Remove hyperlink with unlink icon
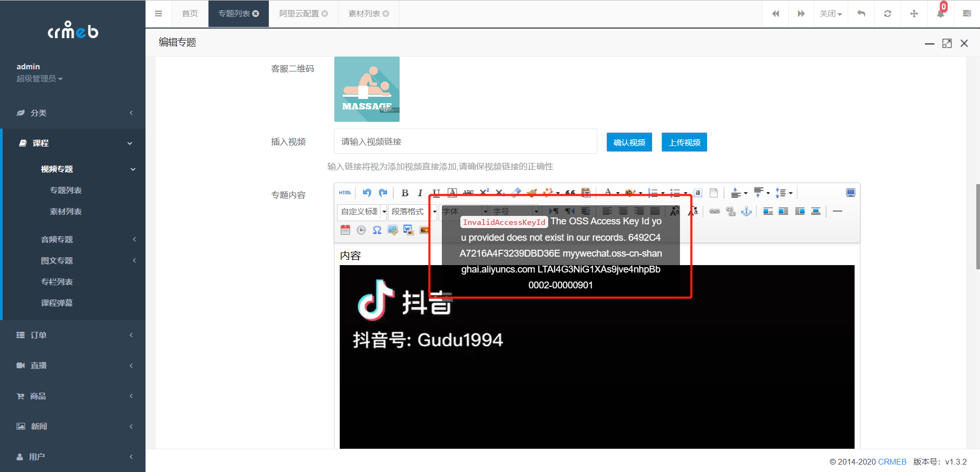 (x=731, y=211)
